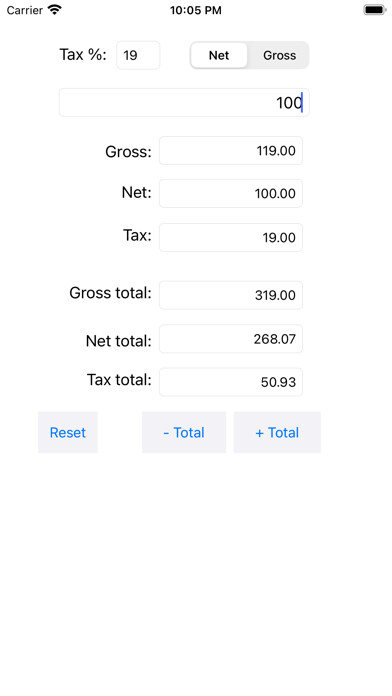This screenshot has width=392, height=696.
Task: Click the "Gross total:" label
Action: coord(111,293)
